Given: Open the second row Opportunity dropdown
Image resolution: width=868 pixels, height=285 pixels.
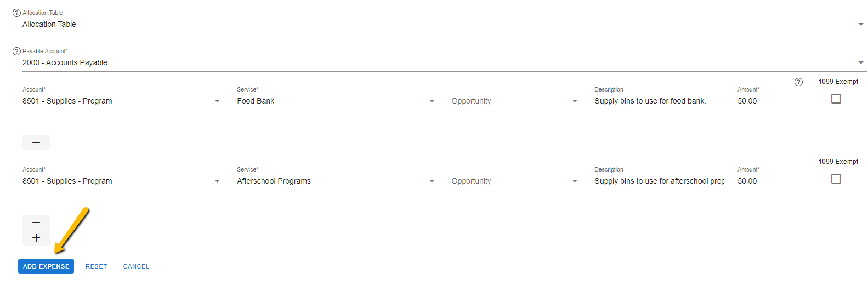Looking at the screenshot, I should tap(517, 181).
